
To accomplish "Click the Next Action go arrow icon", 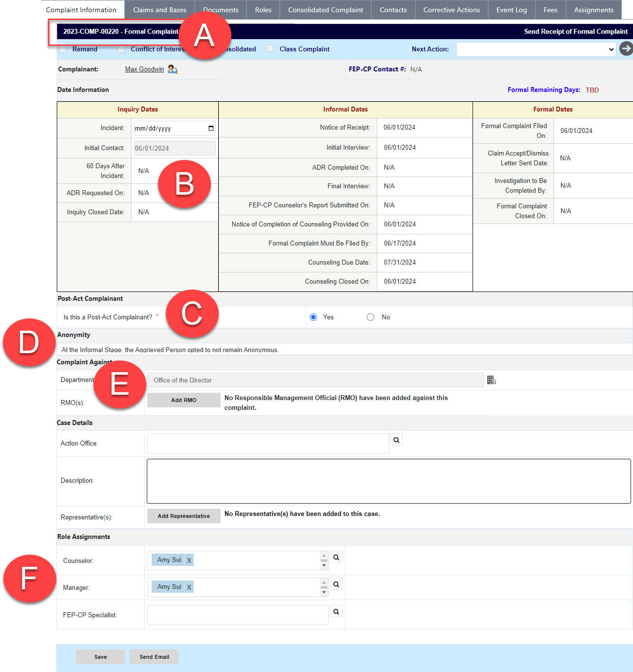I will [626, 48].
